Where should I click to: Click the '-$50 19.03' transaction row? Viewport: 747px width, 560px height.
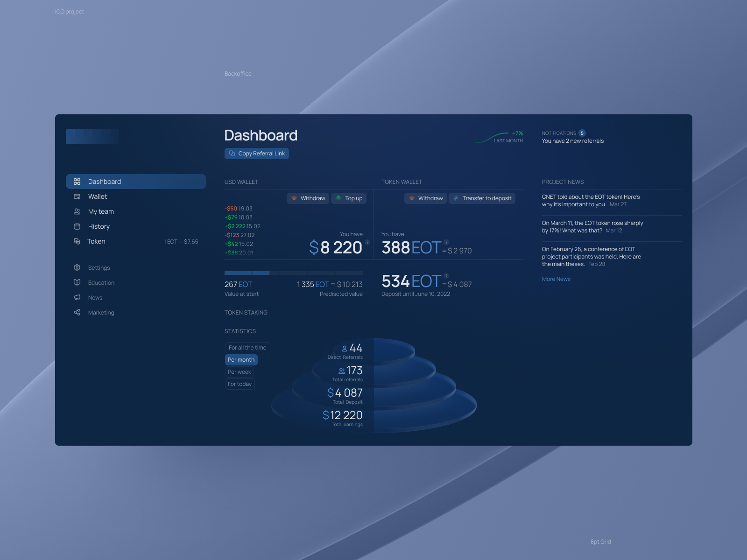pyautogui.click(x=239, y=209)
